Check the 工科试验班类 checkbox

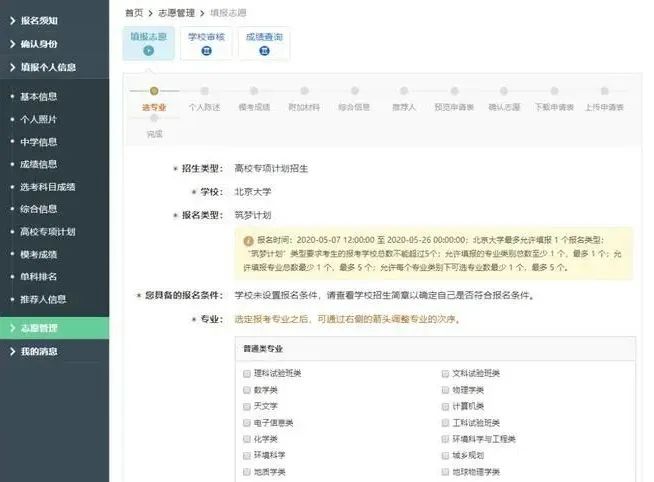click(445, 423)
